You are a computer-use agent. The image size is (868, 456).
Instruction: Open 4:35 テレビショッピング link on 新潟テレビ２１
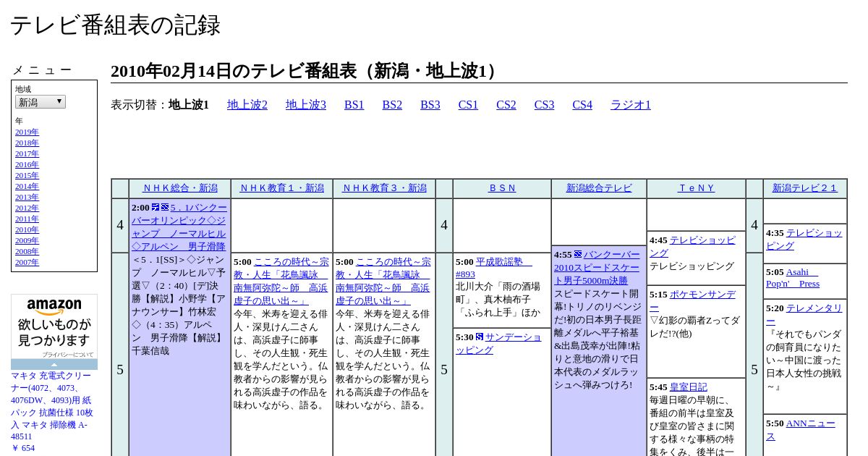804,239
